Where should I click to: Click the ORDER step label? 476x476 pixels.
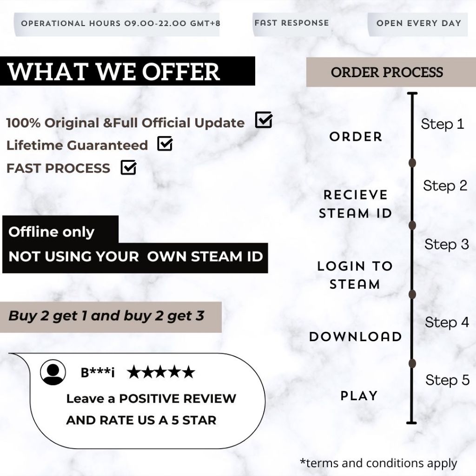tap(356, 137)
